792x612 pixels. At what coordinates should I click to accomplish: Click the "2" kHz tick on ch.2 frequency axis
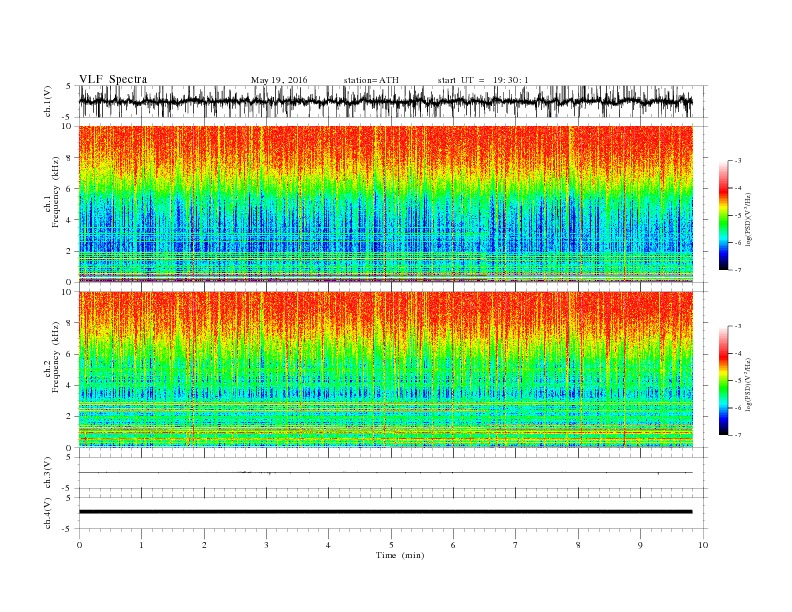pos(70,417)
